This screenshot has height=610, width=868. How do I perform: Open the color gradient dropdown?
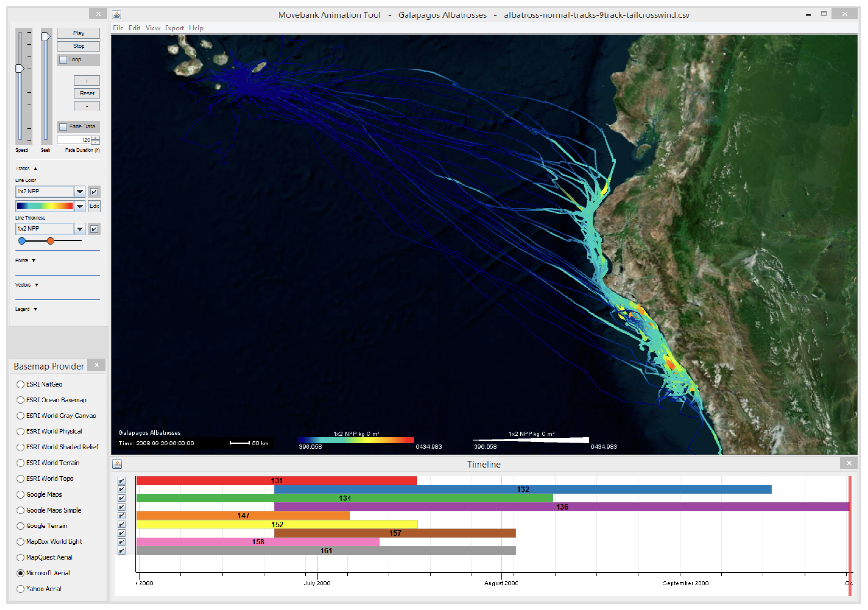(80, 206)
